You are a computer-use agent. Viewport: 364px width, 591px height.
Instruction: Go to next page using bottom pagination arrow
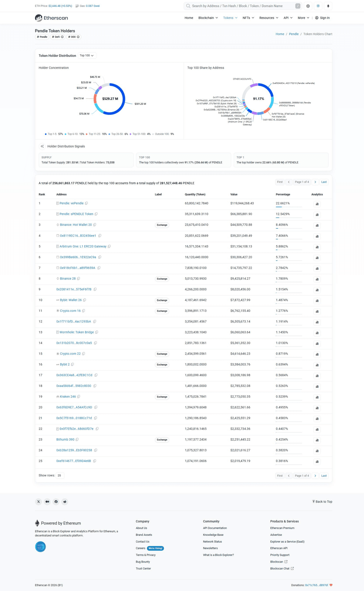click(315, 476)
